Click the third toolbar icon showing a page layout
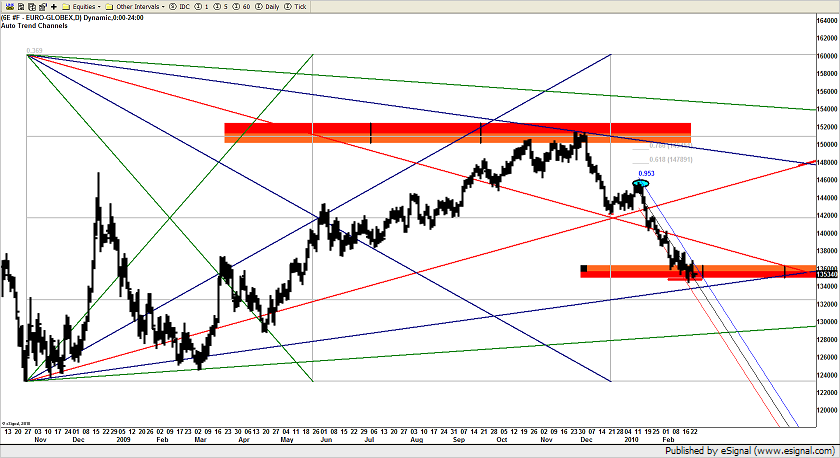 click(x=30, y=6)
